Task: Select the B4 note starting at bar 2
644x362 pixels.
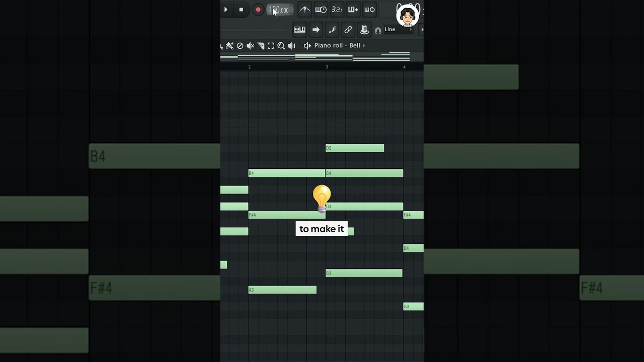Action: tap(287, 173)
